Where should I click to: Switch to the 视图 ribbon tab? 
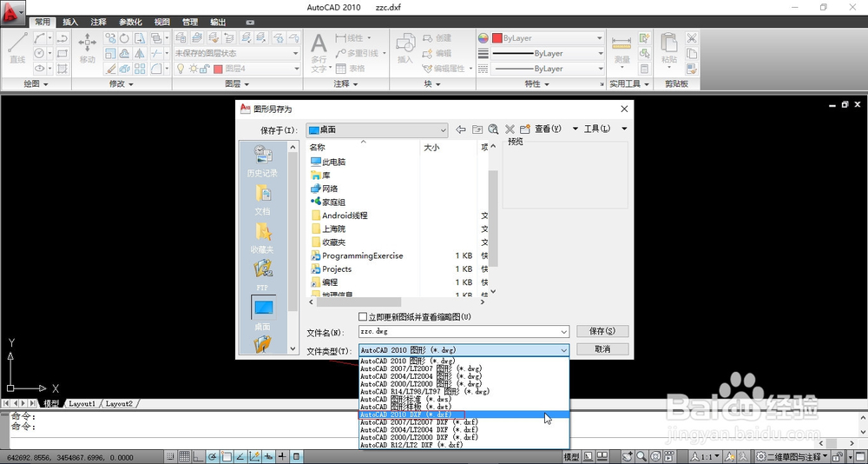(x=162, y=23)
